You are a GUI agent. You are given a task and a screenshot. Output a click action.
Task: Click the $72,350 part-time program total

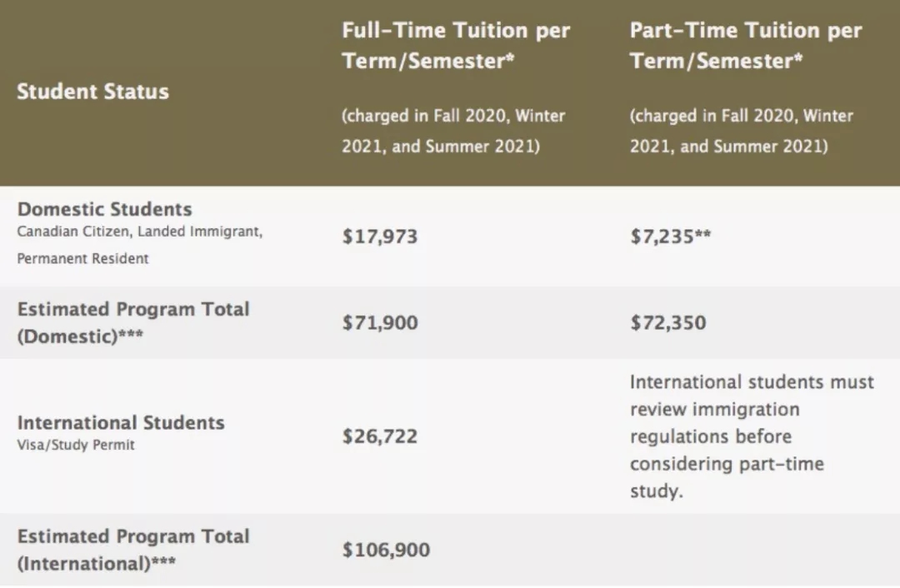pos(667,322)
